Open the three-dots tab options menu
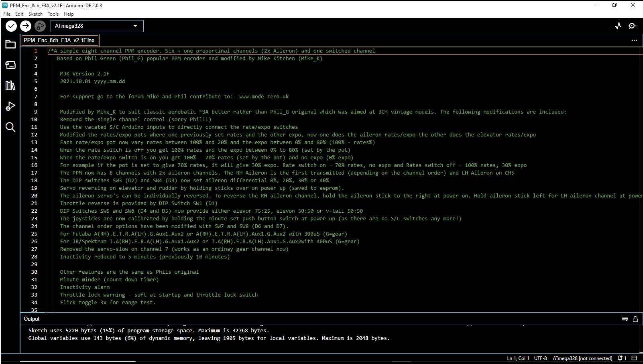643x364 pixels. [634, 40]
